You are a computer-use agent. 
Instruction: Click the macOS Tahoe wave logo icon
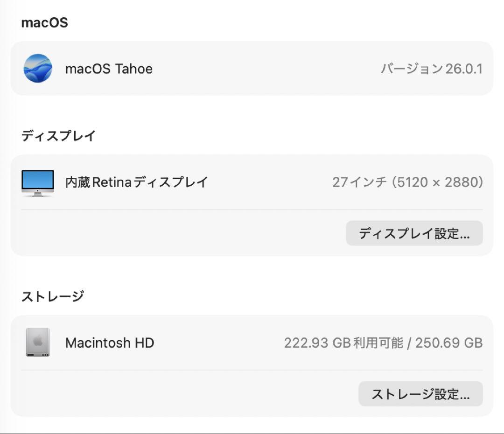click(38, 69)
